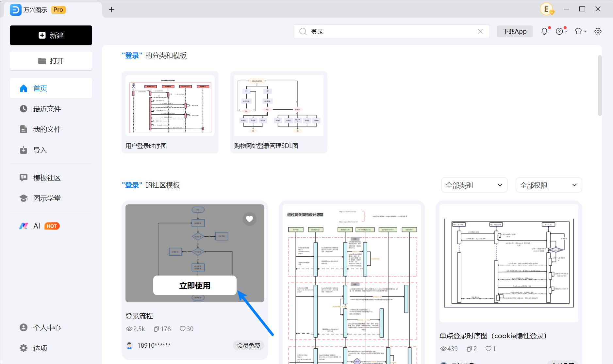Click the import icon beside 导入
613x364 pixels.
tap(24, 150)
